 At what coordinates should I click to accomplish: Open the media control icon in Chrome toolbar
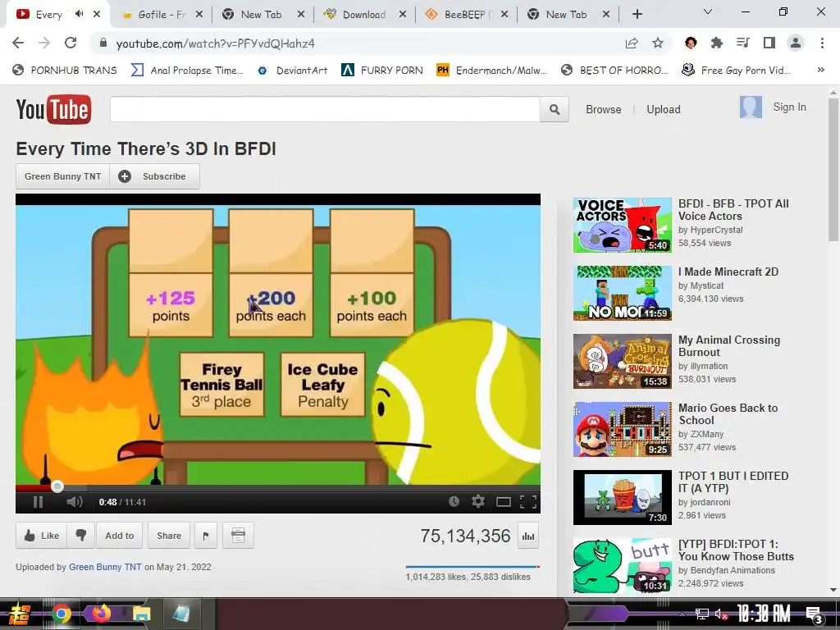tap(742, 43)
